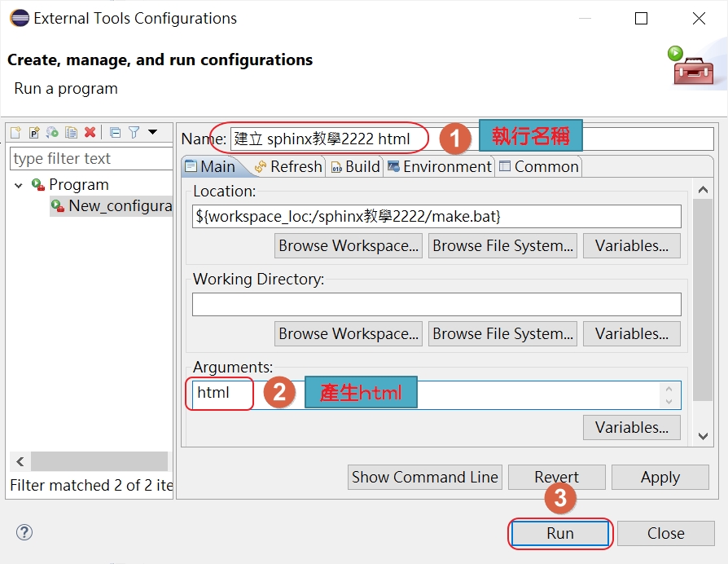Duplicate the selected launch configuration
Image resolution: width=728 pixels, height=564 pixels.
pyautogui.click(x=71, y=132)
